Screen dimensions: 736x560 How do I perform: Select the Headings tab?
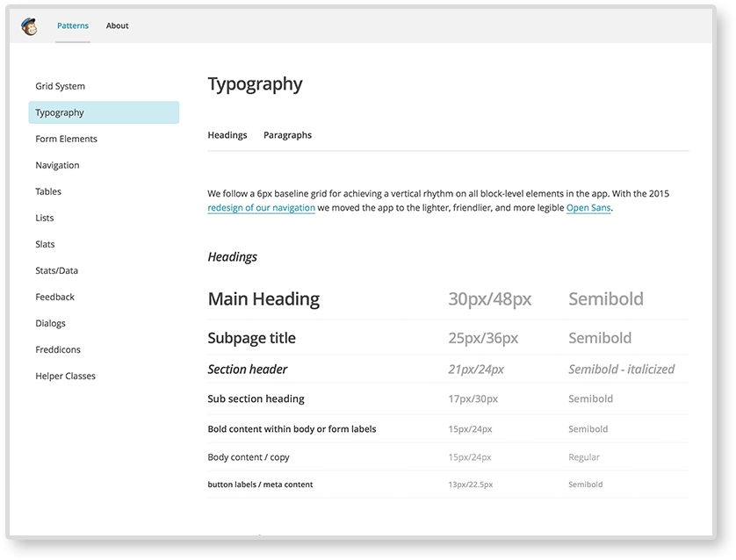227,134
